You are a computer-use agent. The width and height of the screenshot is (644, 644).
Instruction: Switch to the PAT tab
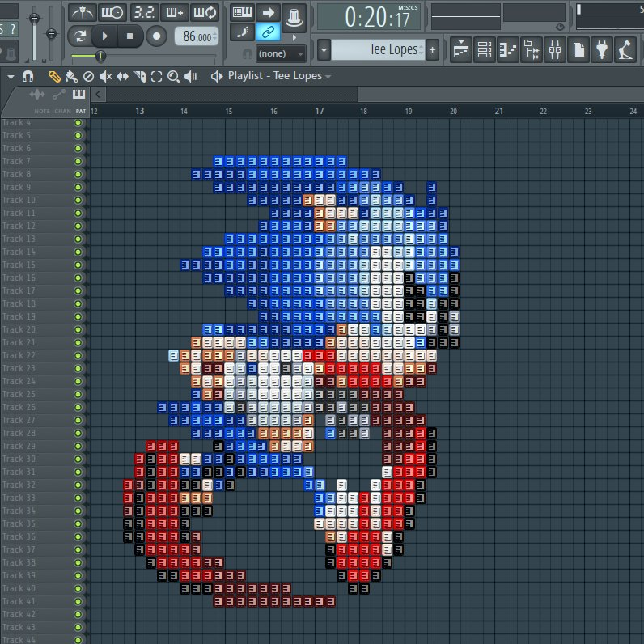click(81, 112)
